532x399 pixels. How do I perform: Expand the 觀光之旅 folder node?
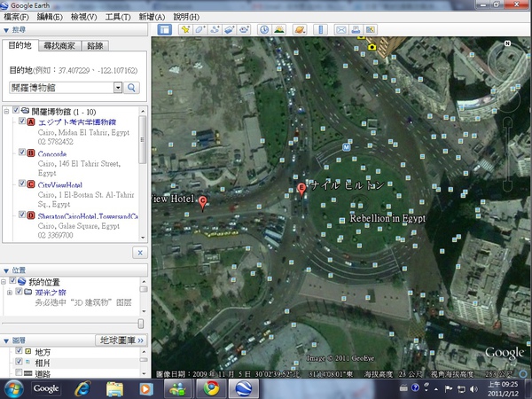(x=10, y=292)
